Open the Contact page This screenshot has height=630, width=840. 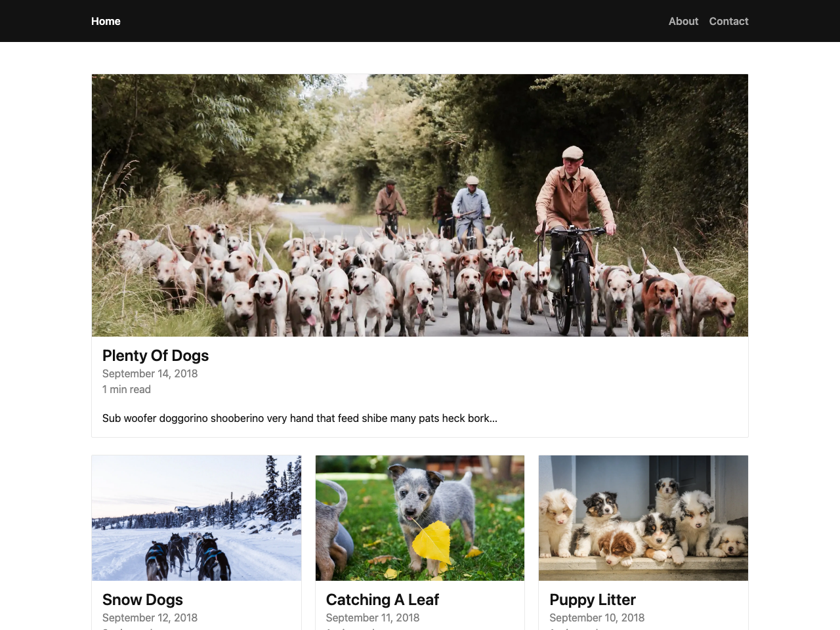728,21
